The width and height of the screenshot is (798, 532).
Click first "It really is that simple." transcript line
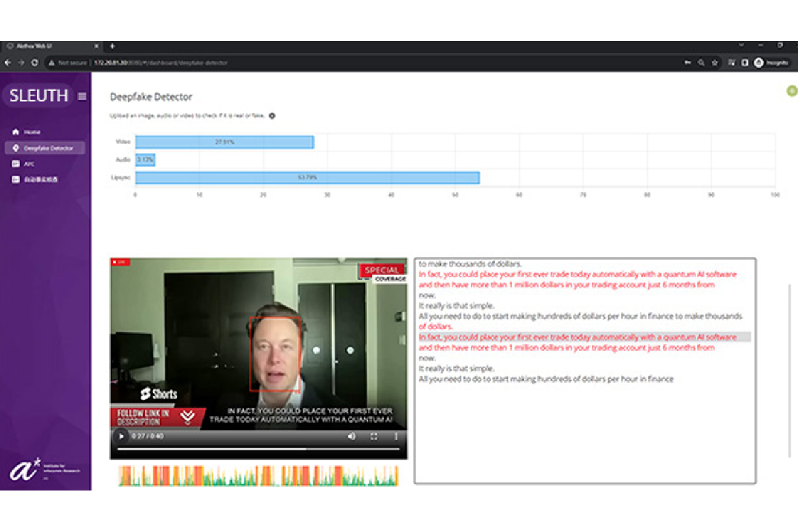click(456, 306)
